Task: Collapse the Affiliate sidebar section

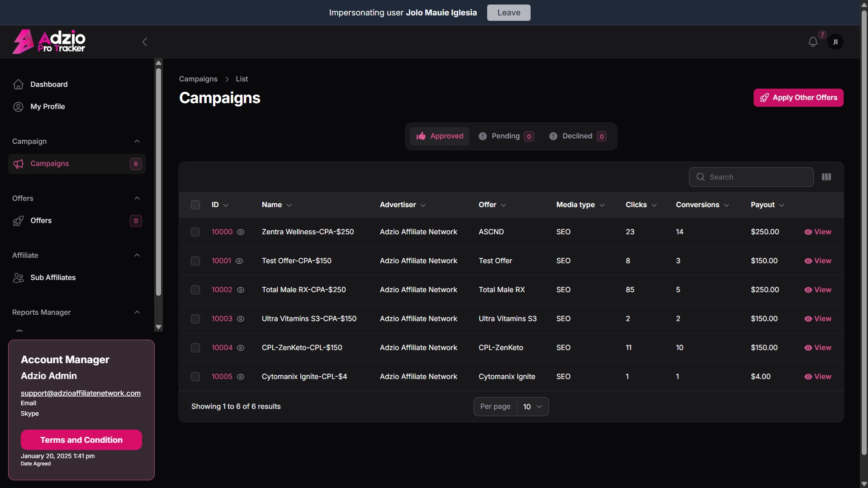Action: [x=137, y=256]
